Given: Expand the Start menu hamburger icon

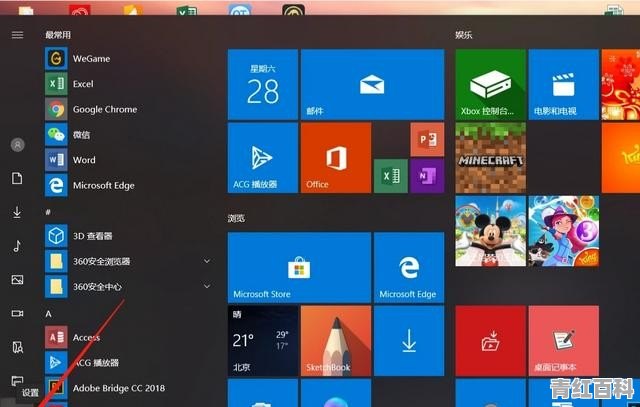Looking at the screenshot, I should [17, 35].
